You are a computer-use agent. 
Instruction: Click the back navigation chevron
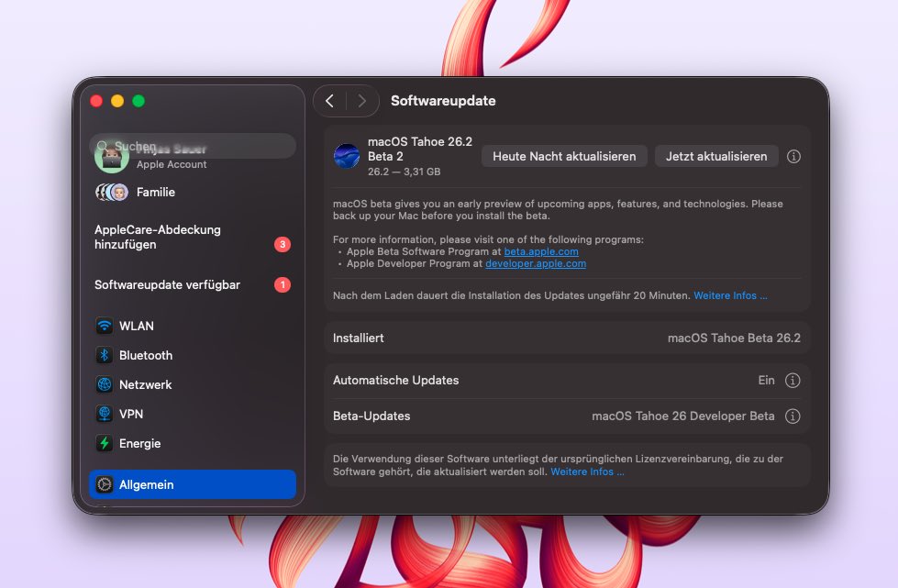330,101
